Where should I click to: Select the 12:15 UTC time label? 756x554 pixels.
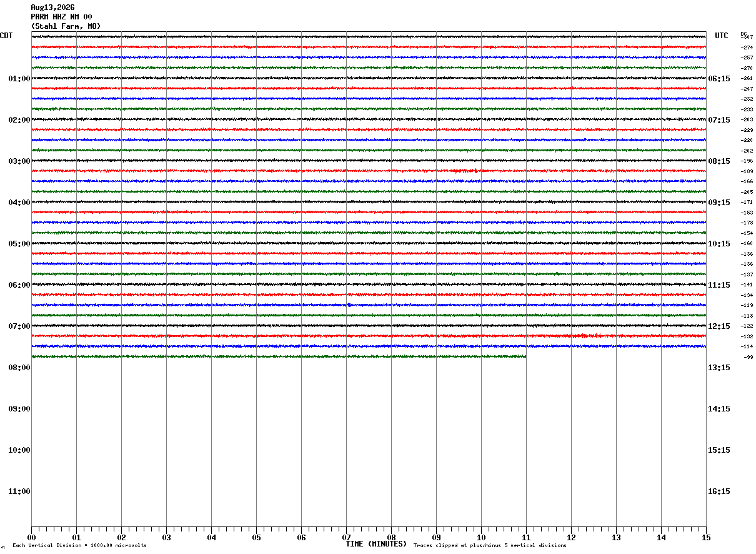[719, 326]
